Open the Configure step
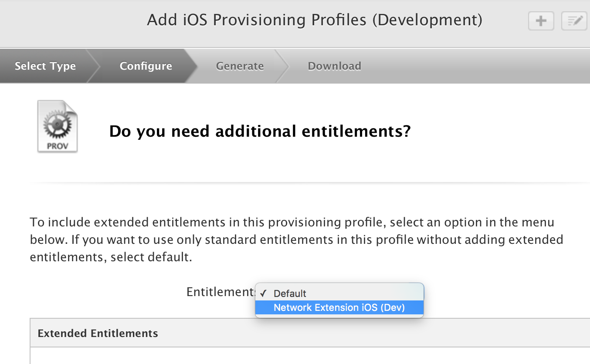The height and width of the screenshot is (364, 590). coord(146,66)
